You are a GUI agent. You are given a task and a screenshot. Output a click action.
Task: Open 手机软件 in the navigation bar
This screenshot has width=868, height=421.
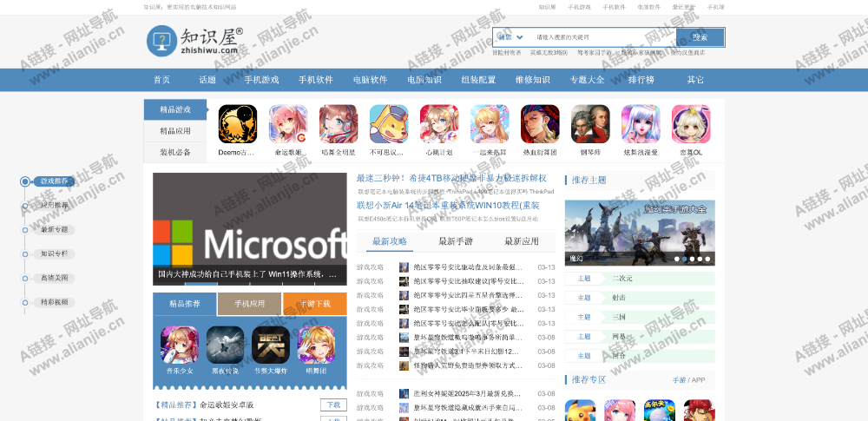point(316,80)
